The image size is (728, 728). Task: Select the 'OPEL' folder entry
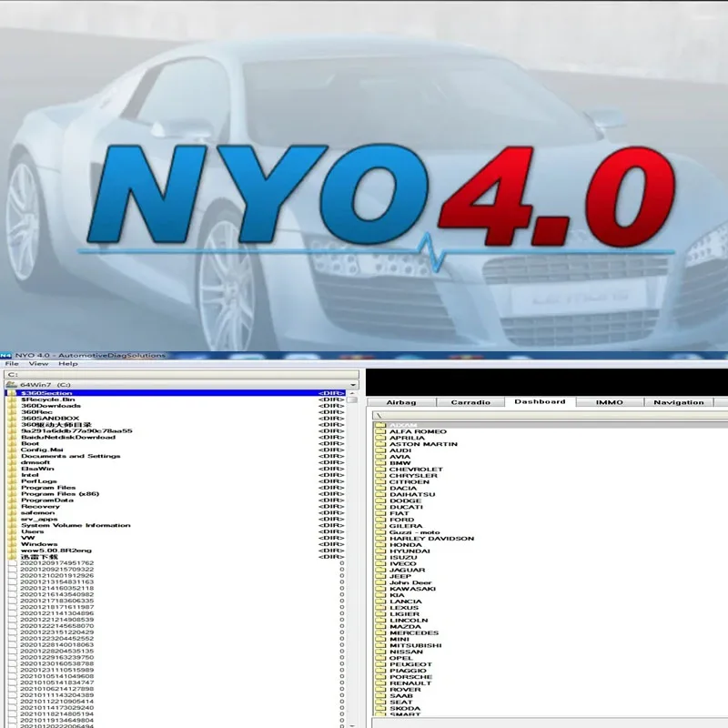[x=401, y=658]
